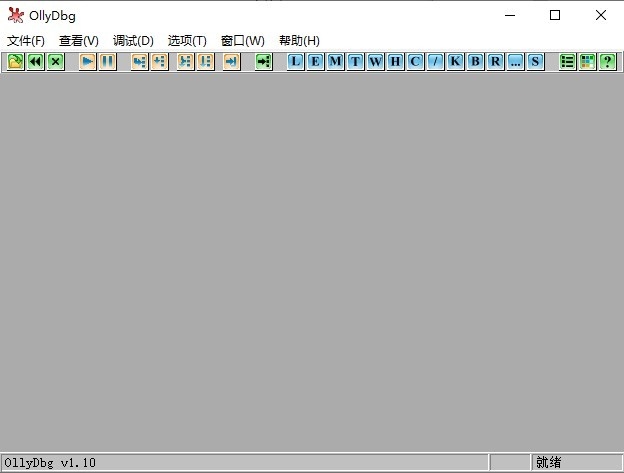Show Windows list with W button
This screenshot has width=624, height=473.
tap(375, 62)
